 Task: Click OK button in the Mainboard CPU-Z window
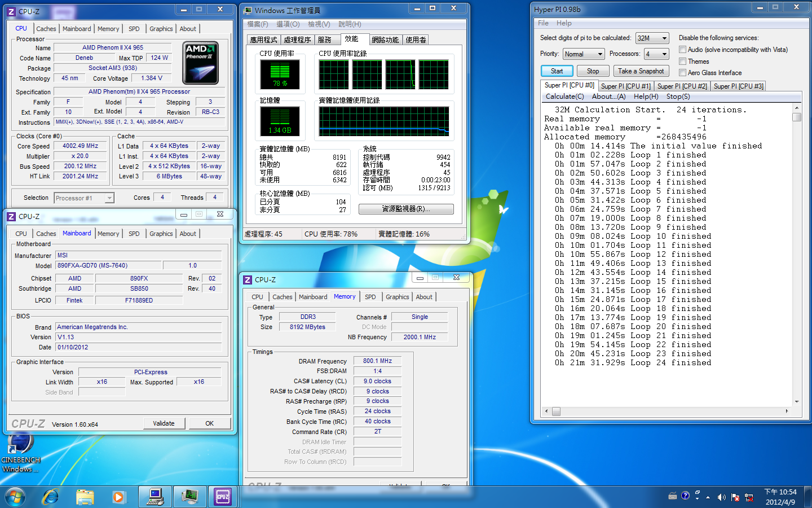(209, 423)
